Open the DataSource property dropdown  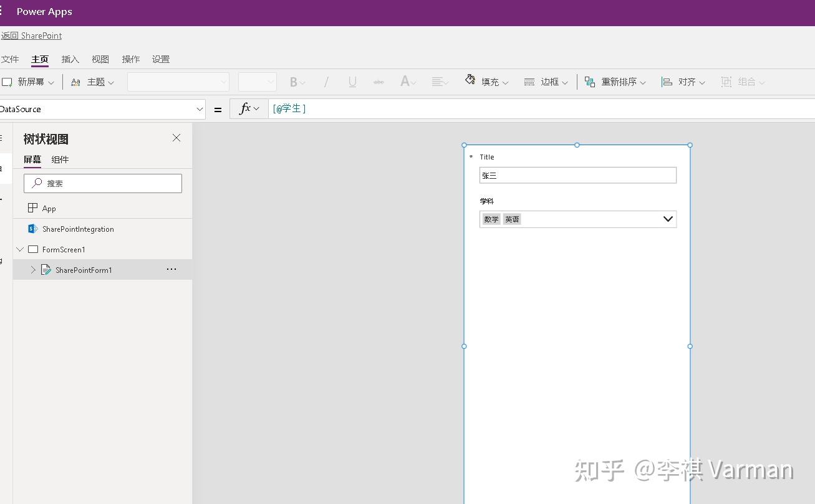coord(200,108)
